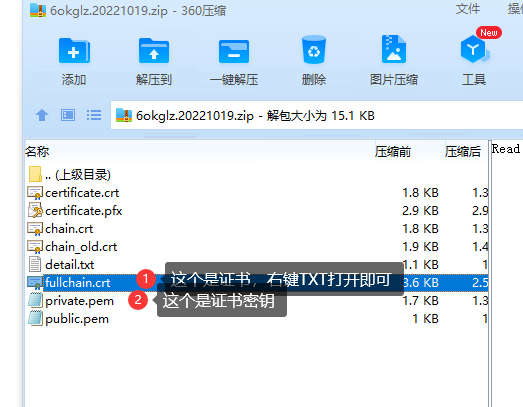Select the chain_old.crt file
Viewport: 523px width, 407px height.
(72, 247)
